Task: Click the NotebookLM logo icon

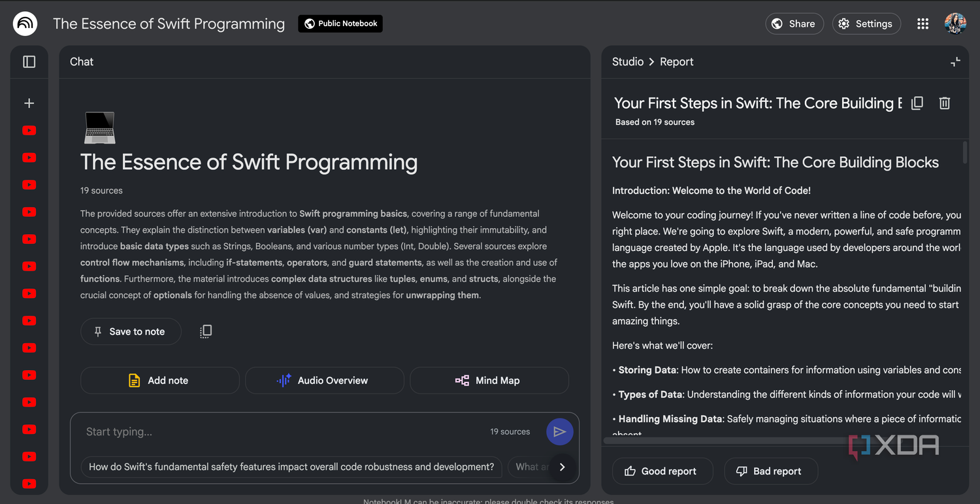Action: click(x=25, y=24)
